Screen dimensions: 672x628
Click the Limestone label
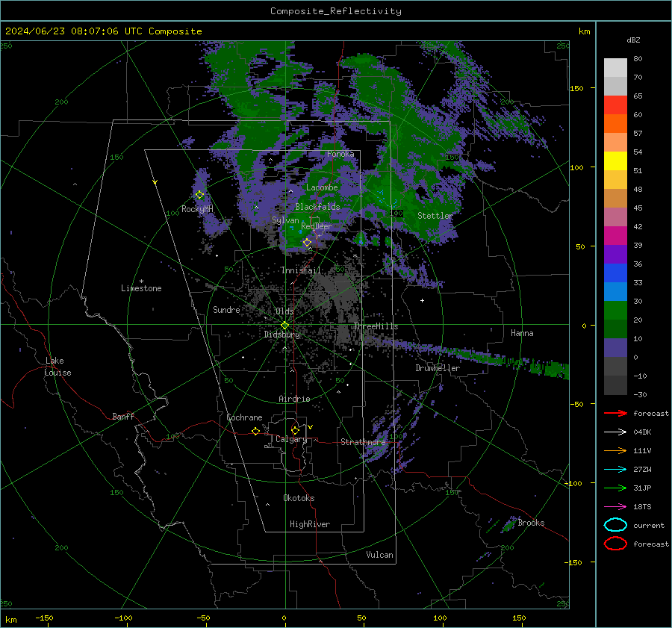click(x=141, y=288)
